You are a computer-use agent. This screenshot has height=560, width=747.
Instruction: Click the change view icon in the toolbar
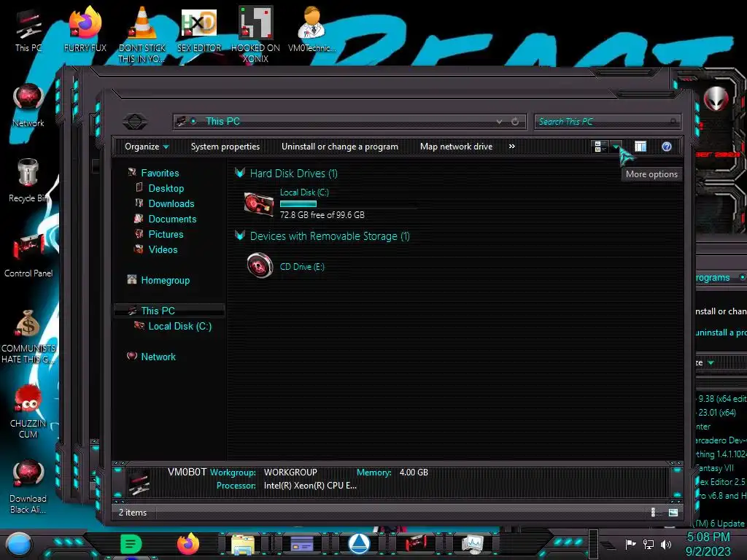(x=600, y=147)
